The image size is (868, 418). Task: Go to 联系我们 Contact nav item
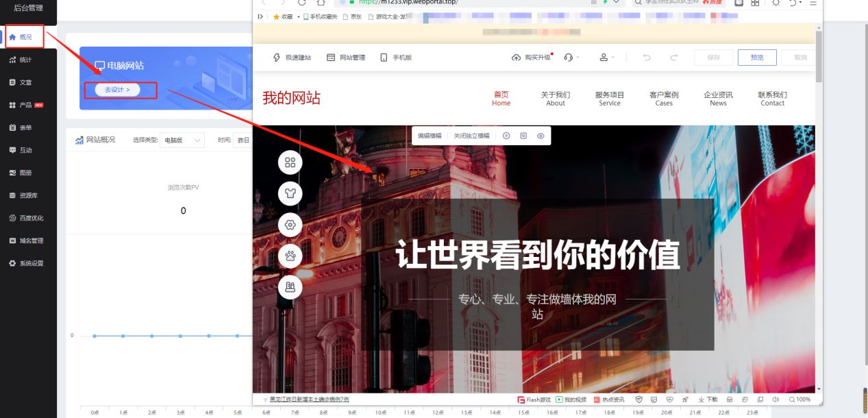pos(772,99)
